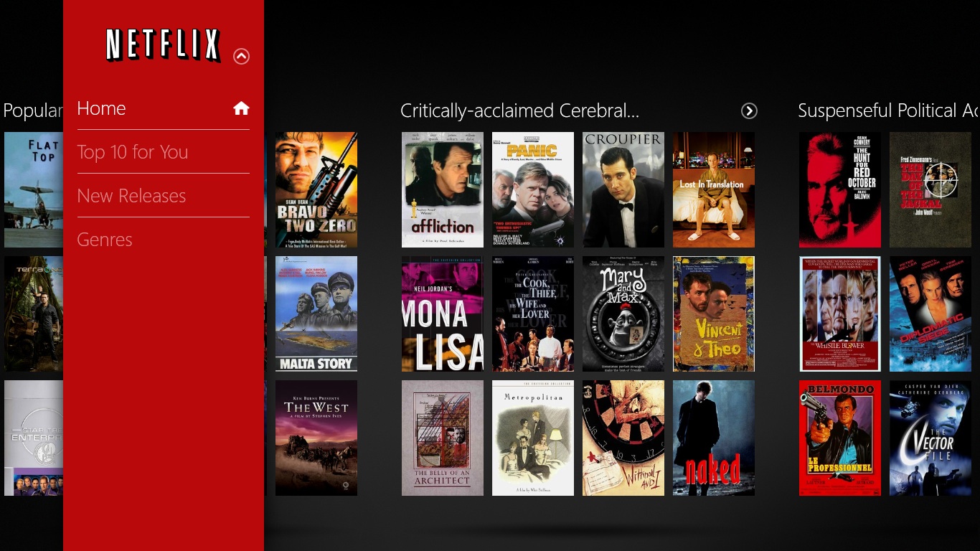Select the Bravo Two Zero poster
The width and height of the screenshot is (980, 551).
tap(316, 189)
